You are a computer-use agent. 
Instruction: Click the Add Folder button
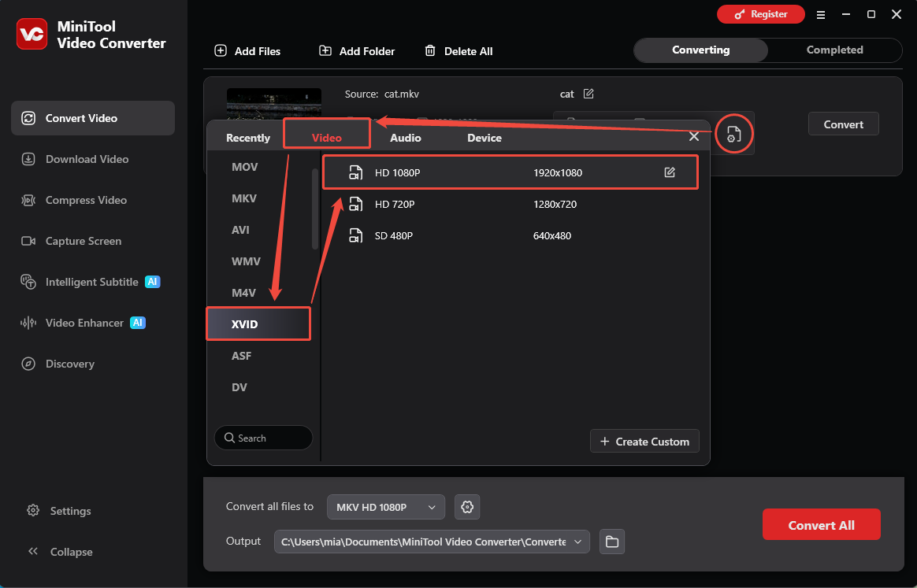point(357,51)
